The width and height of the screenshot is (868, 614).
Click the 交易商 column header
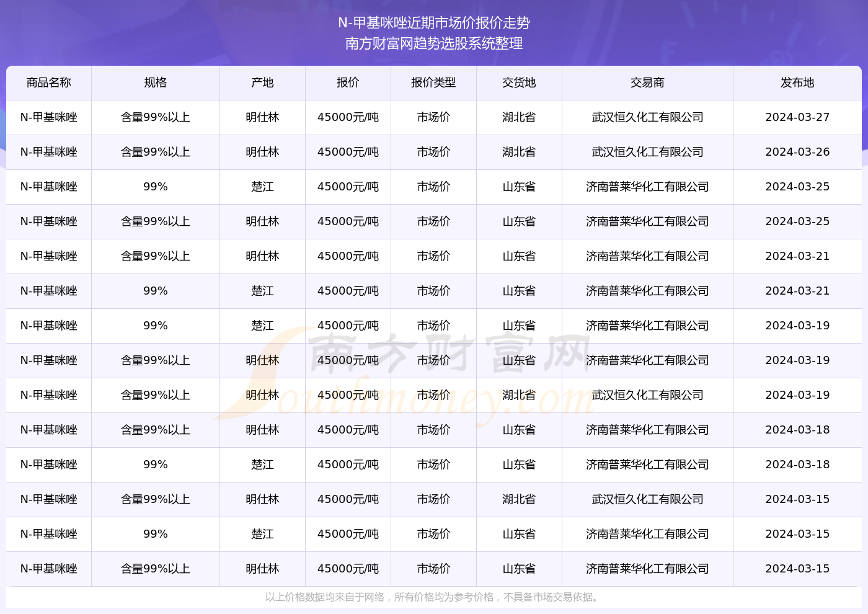click(647, 82)
